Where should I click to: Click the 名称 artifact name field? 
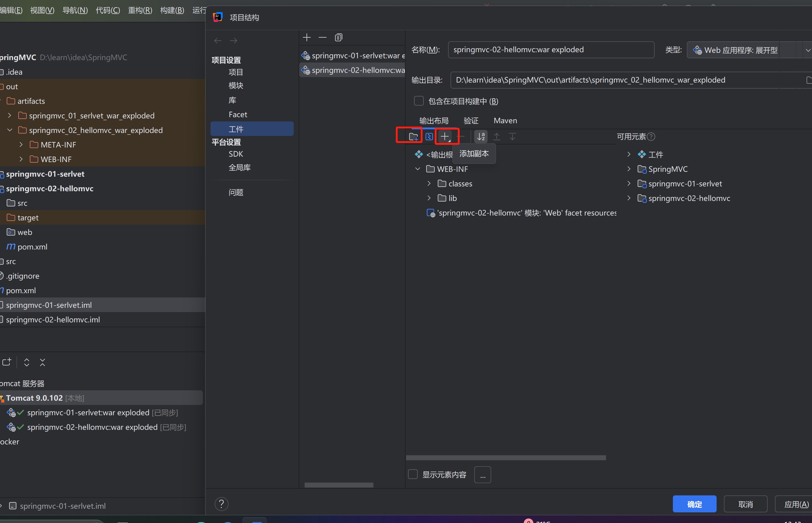click(x=551, y=50)
